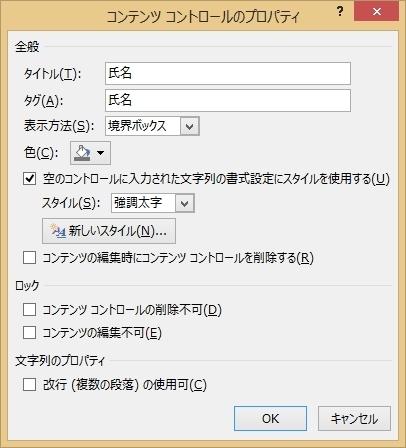Click the new style icon on 新しいスタイル button

[57, 231]
